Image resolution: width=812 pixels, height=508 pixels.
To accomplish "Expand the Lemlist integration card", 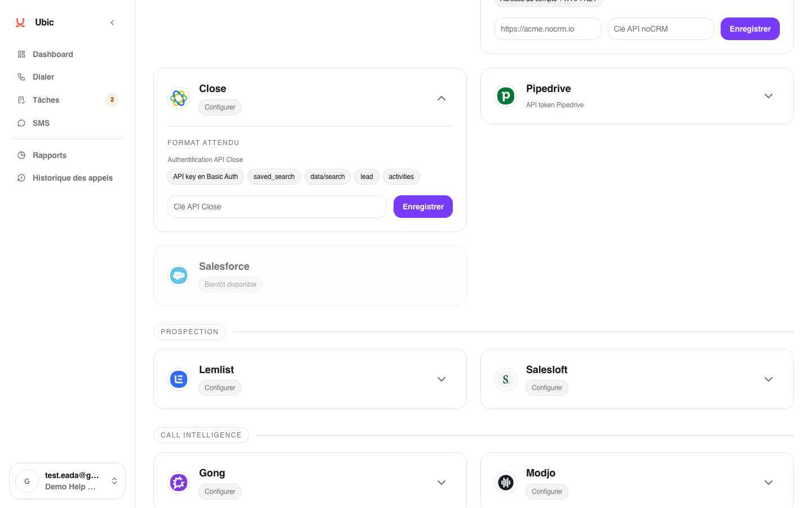I will point(442,379).
